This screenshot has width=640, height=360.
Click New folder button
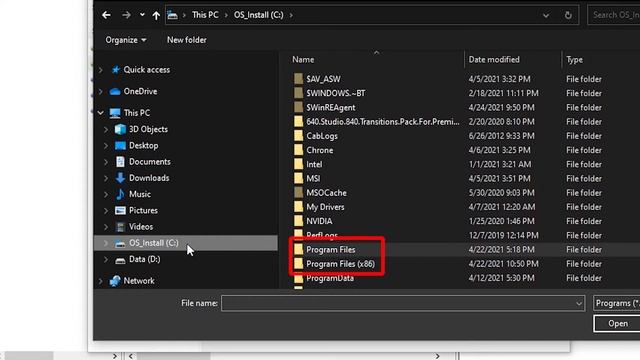tap(187, 40)
